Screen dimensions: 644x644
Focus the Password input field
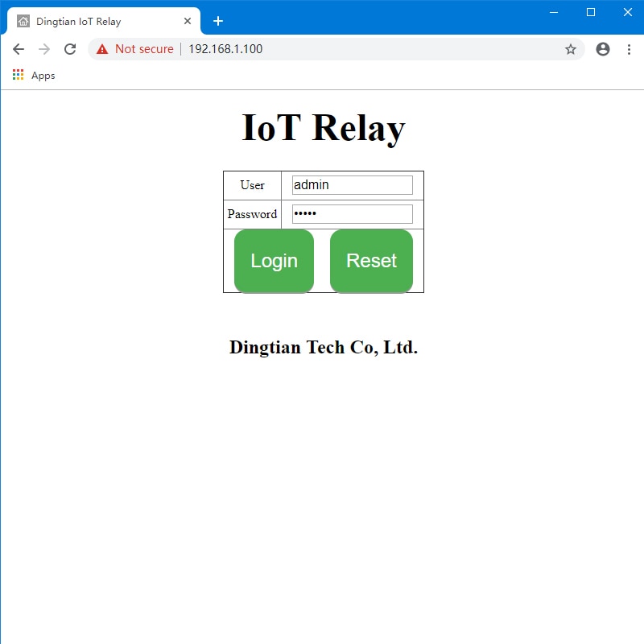point(353,214)
